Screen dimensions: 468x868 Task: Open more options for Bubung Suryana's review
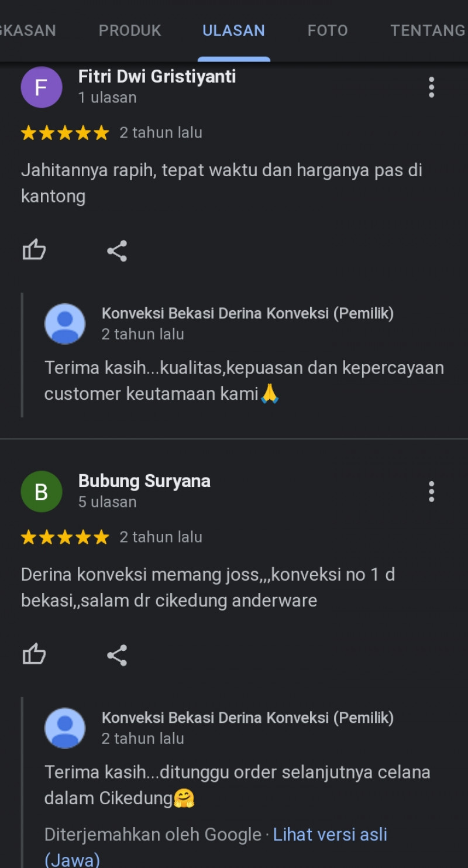431,492
